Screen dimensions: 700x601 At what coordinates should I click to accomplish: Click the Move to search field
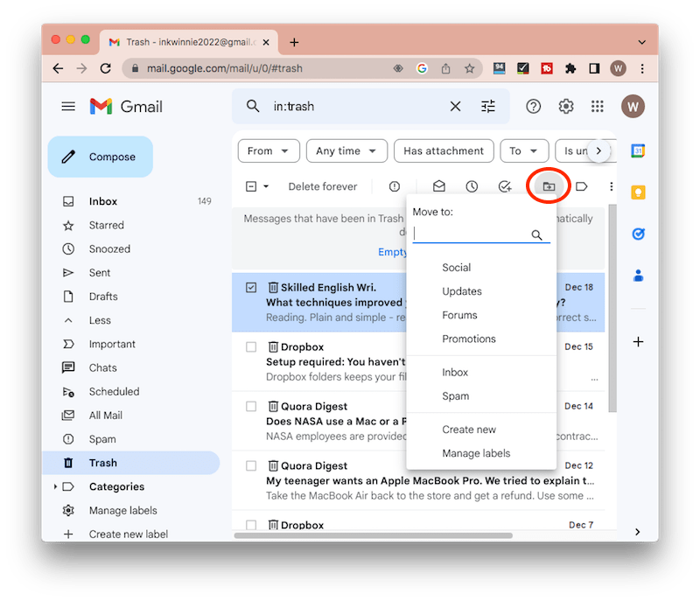point(471,234)
